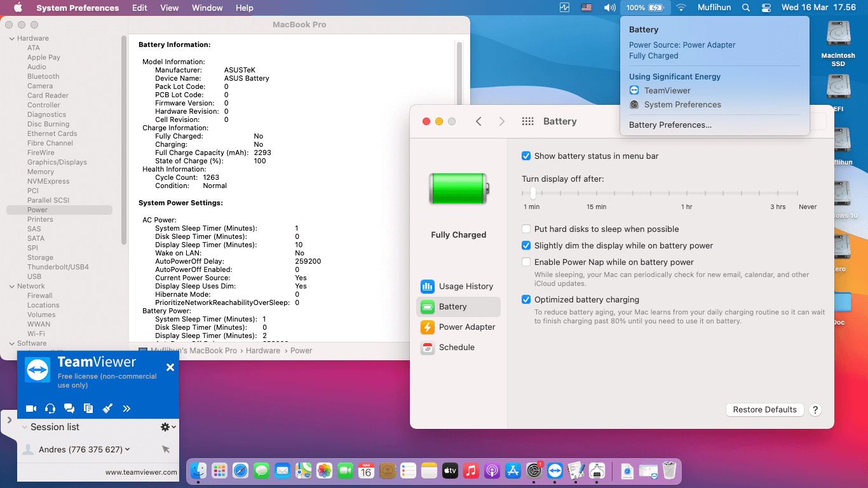Open TeamViewer chat messages
Image resolution: width=868 pixels, height=488 pixels.
[x=69, y=409]
